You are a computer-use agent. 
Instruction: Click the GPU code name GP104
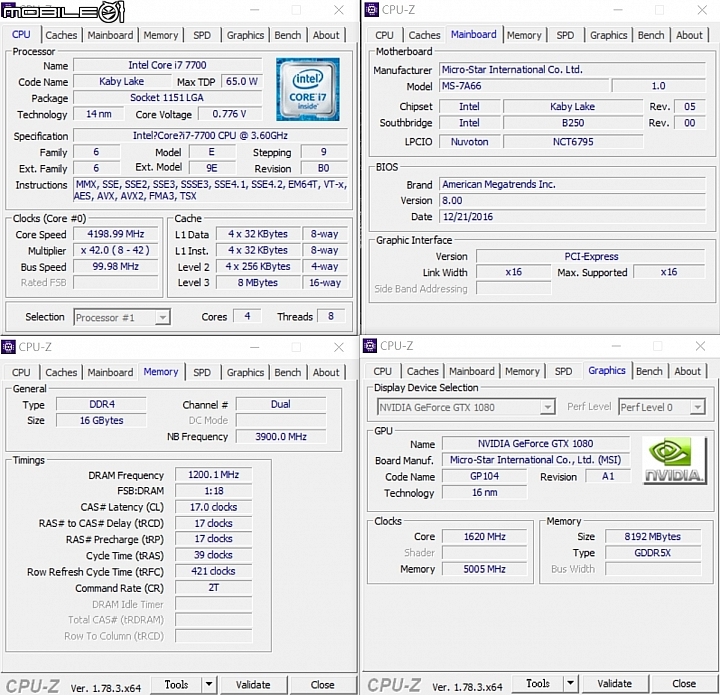(484, 476)
